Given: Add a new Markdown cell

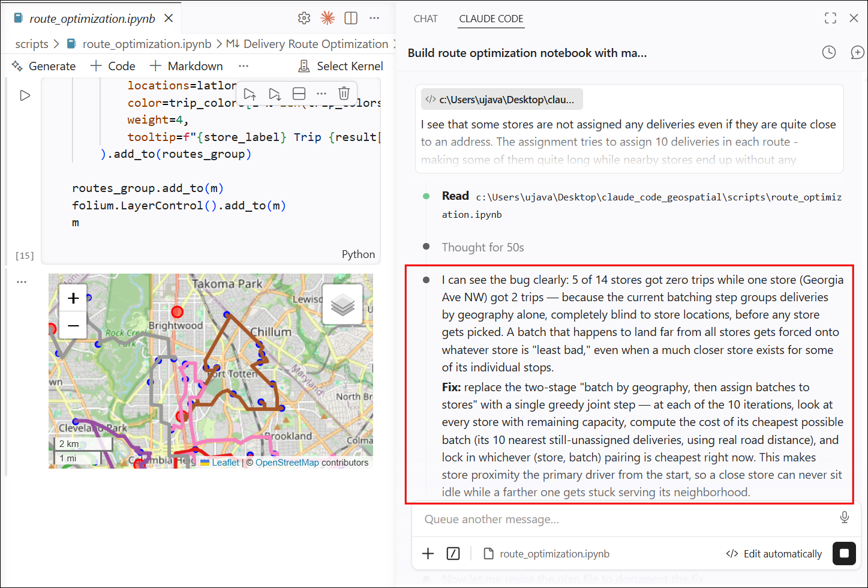Looking at the screenshot, I should (x=187, y=66).
